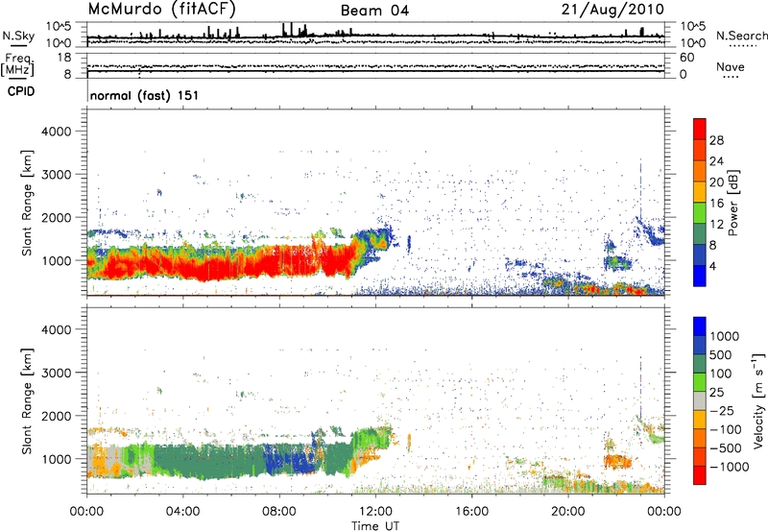Click the 16:00 time axis tick label

coord(471,512)
